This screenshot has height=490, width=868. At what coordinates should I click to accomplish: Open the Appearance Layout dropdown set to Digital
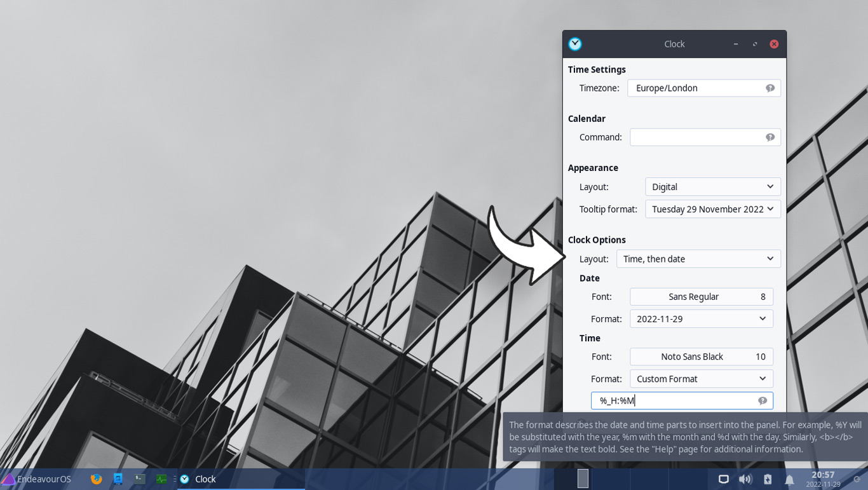[x=713, y=187]
